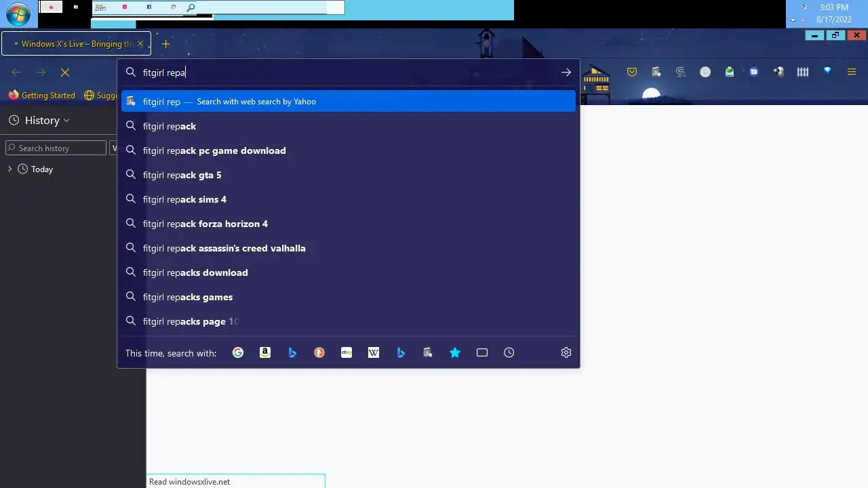Choose 'fitgirl repacks page 10' suggestion
The height and width of the screenshot is (488, 868).
349,321
